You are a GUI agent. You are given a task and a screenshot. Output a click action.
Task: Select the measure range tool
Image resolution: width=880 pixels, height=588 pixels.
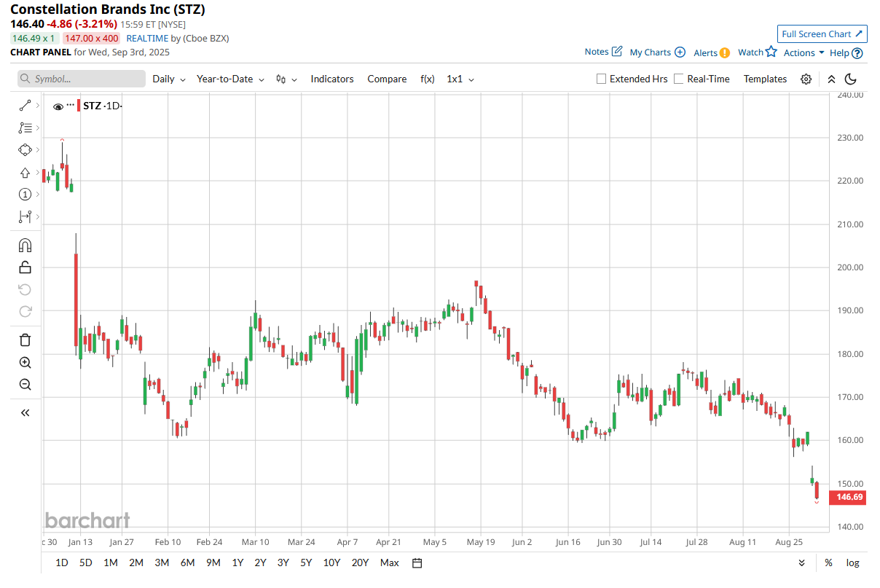click(x=25, y=216)
